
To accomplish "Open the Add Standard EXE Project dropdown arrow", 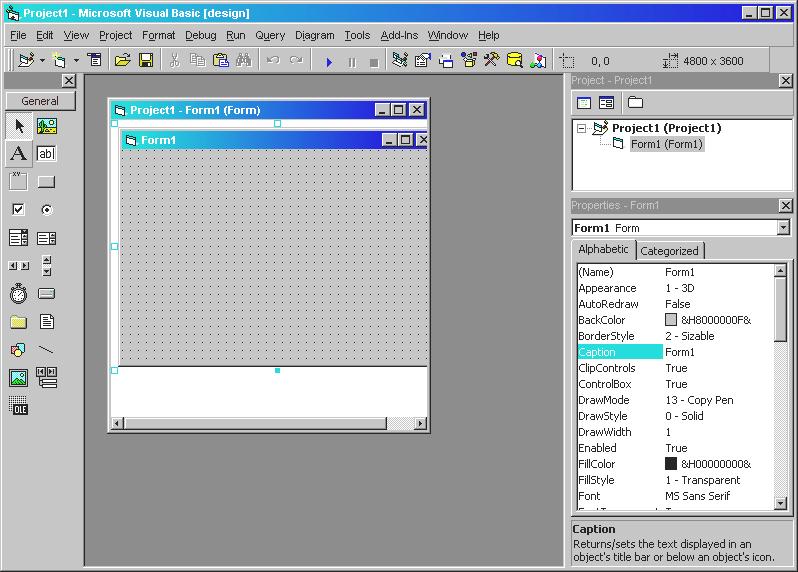I will tap(42, 61).
